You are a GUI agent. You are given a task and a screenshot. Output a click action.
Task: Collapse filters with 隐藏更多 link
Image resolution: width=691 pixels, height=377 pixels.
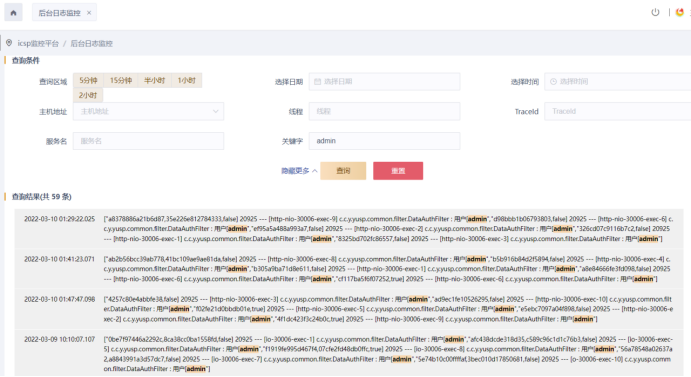click(299, 171)
